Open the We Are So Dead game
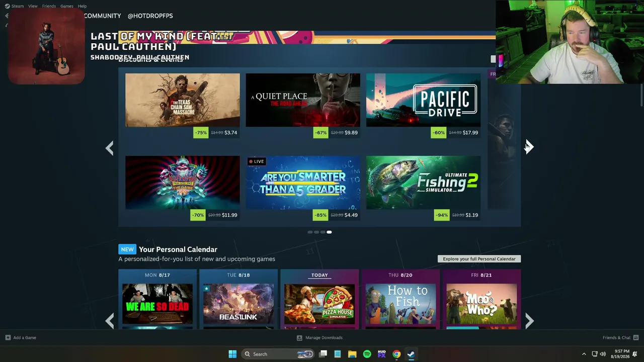The image size is (644, 362). [x=157, y=304]
